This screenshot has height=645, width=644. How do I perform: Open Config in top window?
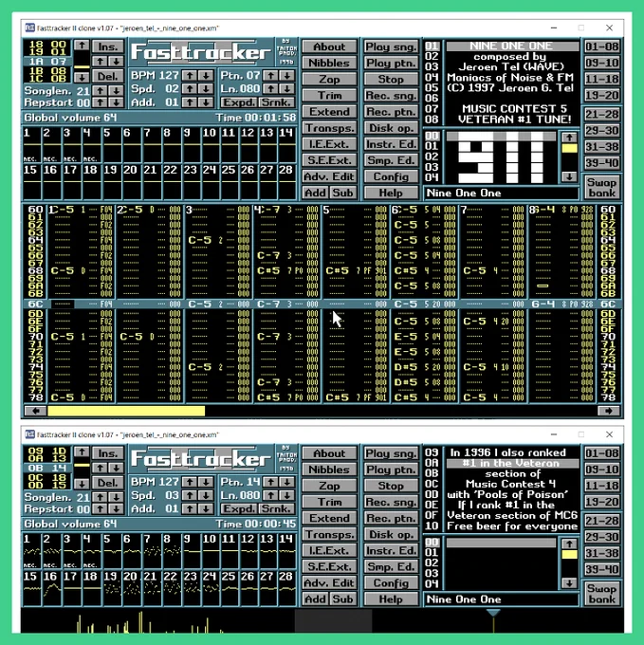click(391, 176)
